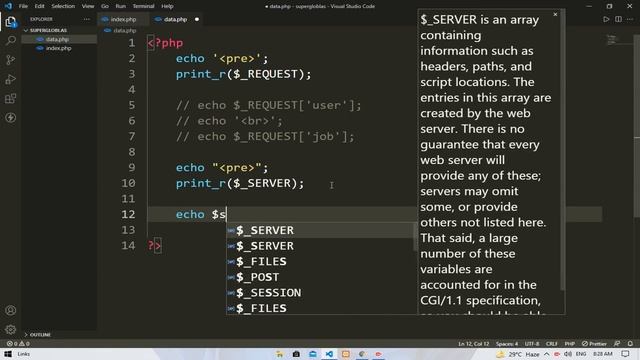
Task: Click the volume icon in the system tray
Action: (x=568, y=354)
